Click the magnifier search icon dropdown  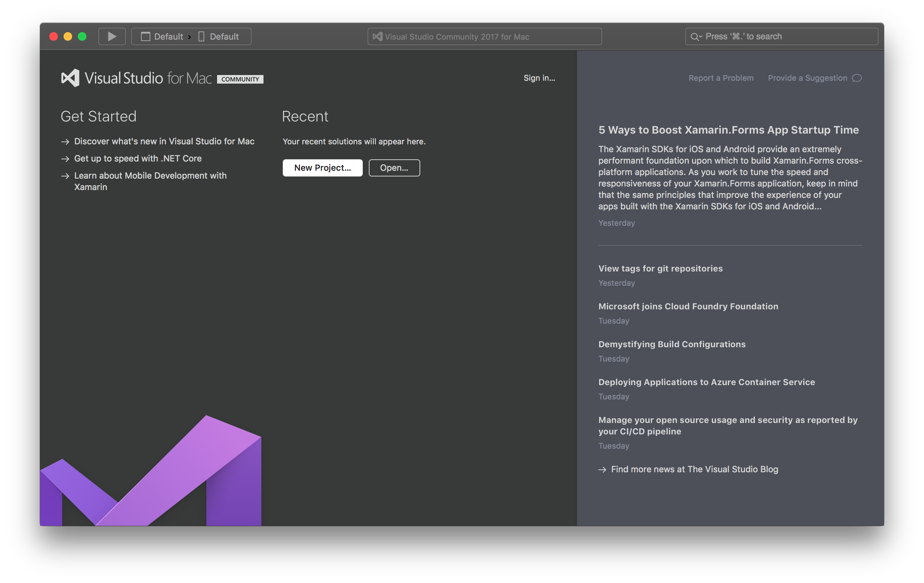tap(696, 37)
